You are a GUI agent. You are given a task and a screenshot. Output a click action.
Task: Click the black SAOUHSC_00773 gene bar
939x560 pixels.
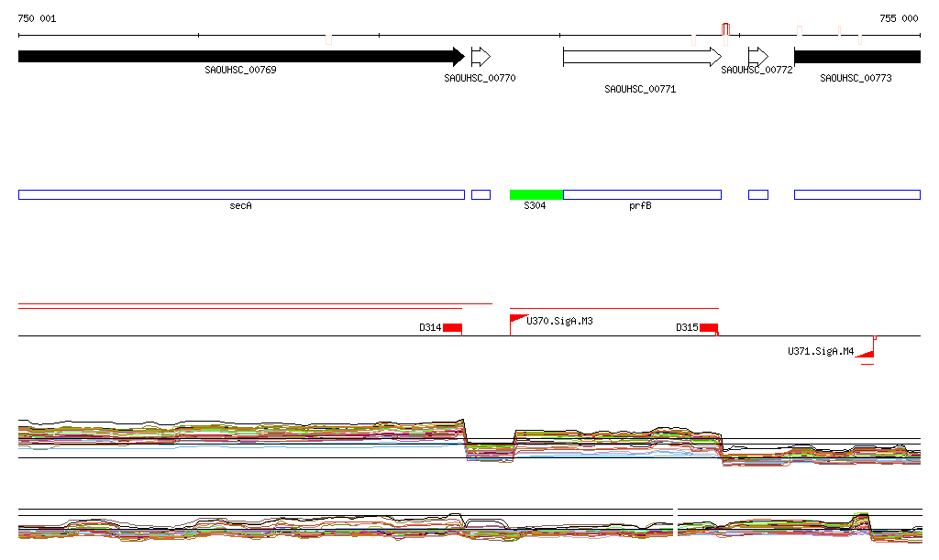tap(857, 57)
